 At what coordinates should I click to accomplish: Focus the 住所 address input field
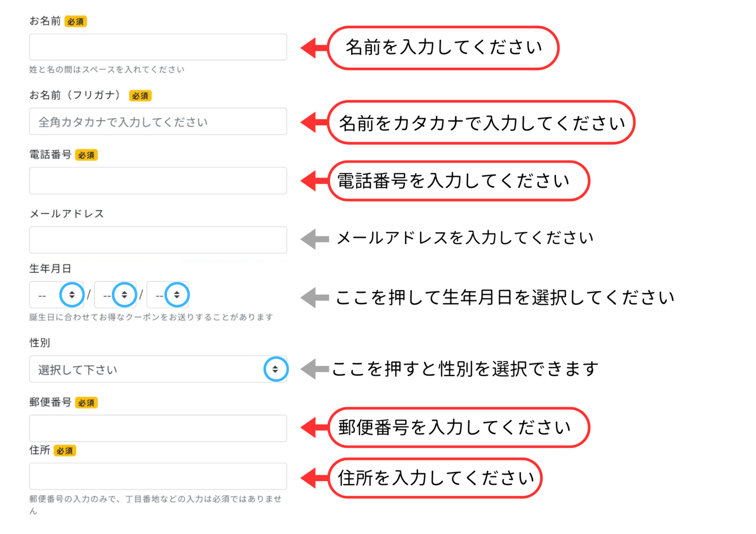pyautogui.click(x=157, y=476)
